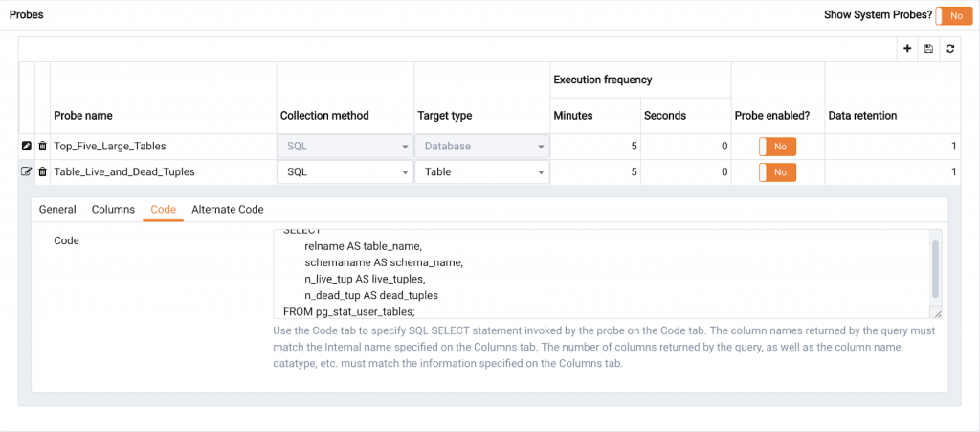Click the Data retention column header

tap(861, 116)
